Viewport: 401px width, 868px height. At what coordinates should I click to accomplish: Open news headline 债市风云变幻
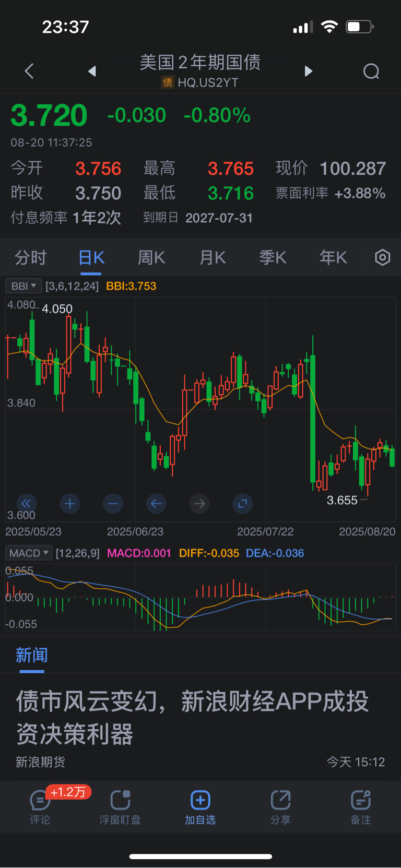[x=192, y=718]
